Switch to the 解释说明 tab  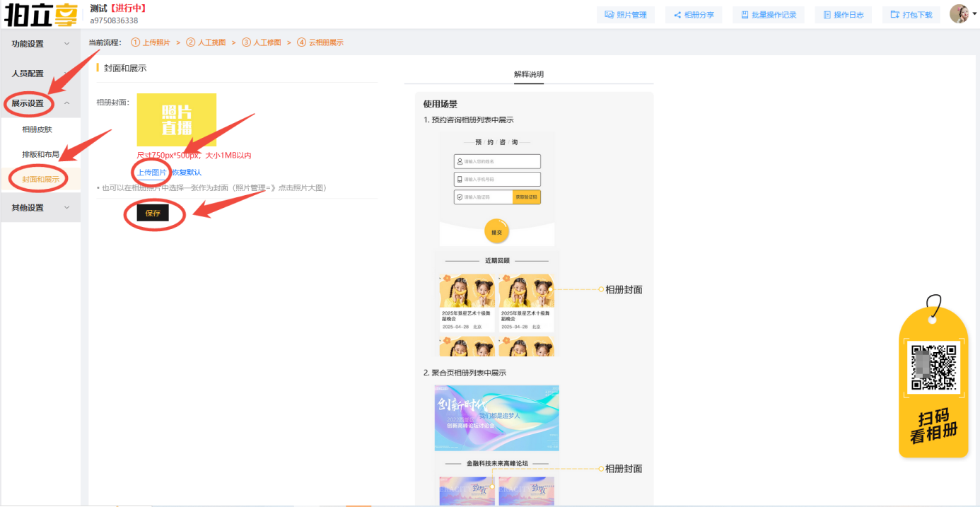tap(529, 74)
